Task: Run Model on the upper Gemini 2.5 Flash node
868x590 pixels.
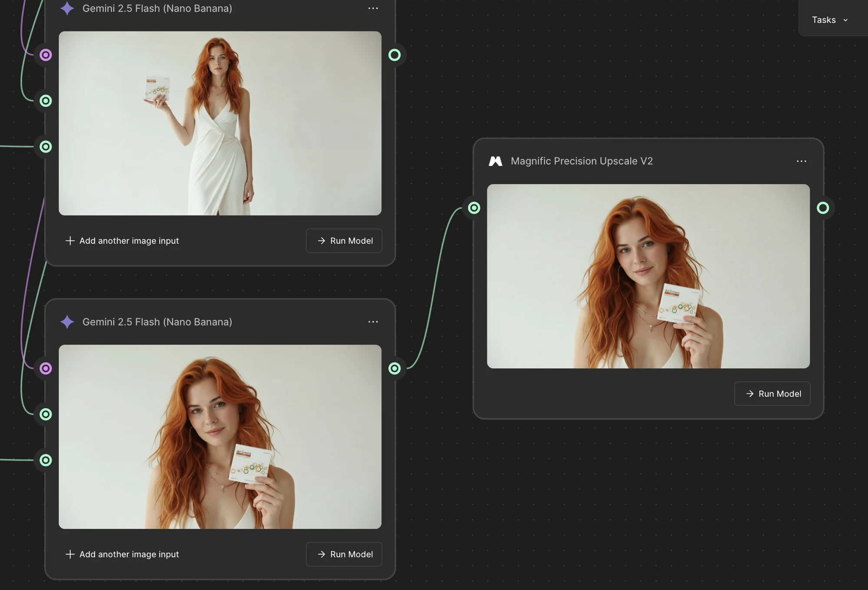Action: (344, 241)
